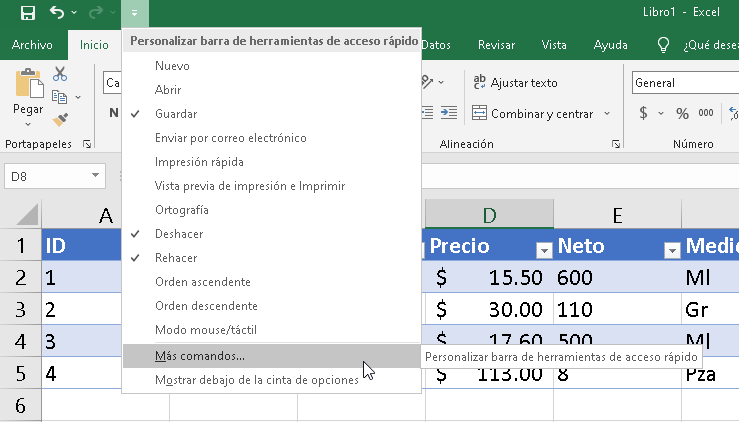Screen dimensions: 739x422
Task: Click the Save disk icon
Action: (x=28, y=13)
